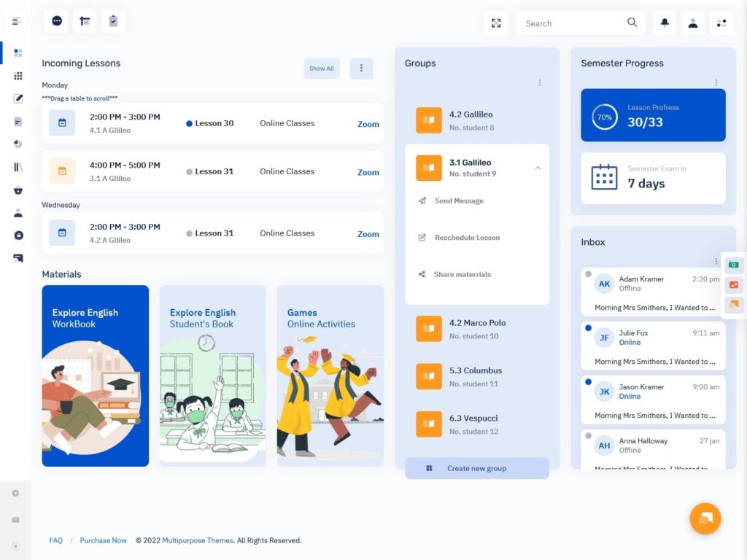This screenshot has height=560, width=747.
Task: Open the library books icon in sidebar
Action: pos(18,167)
